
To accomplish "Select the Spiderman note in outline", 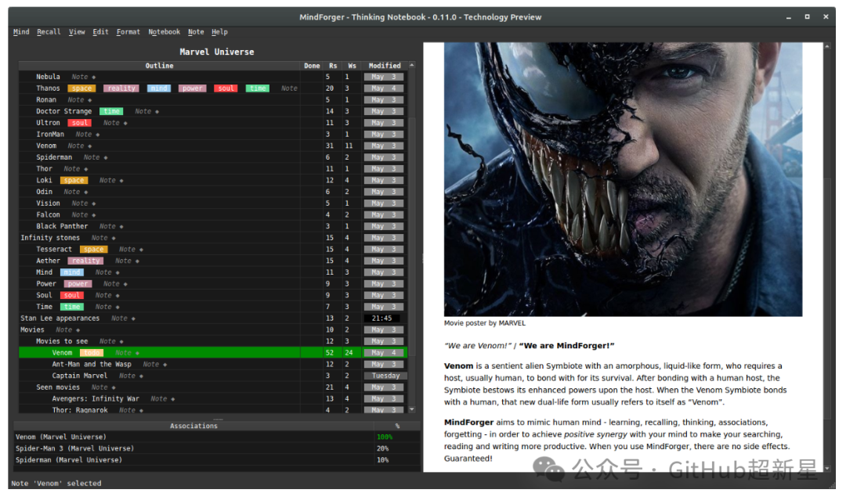I will pos(213,157).
